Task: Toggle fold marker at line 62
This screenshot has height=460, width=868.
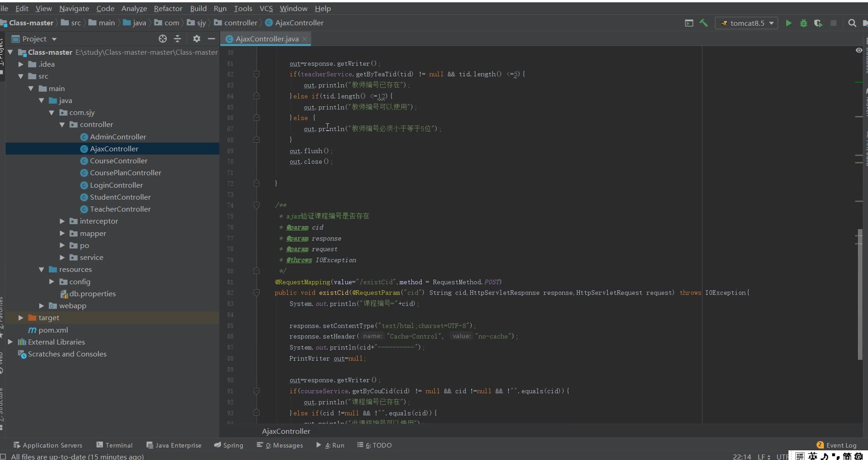Action: (x=257, y=74)
